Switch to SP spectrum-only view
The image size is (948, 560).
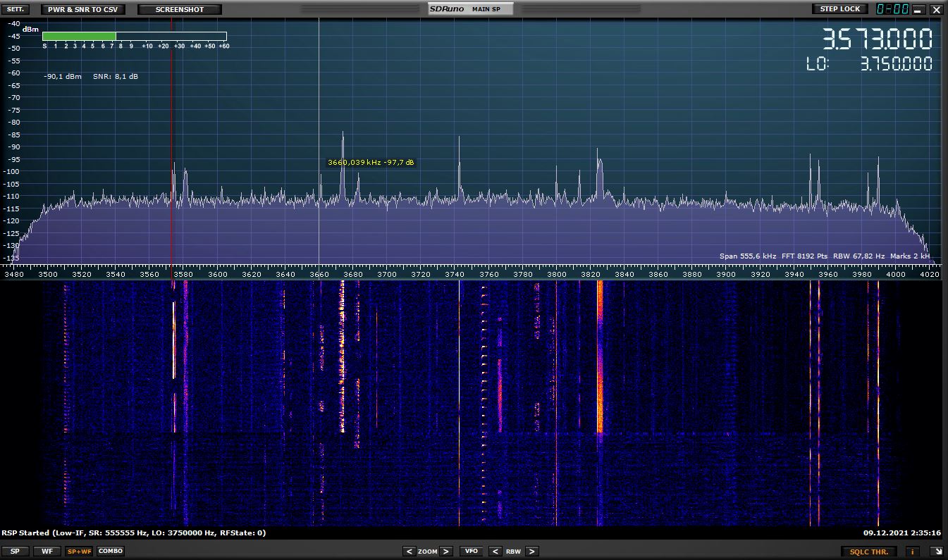(16, 551)
